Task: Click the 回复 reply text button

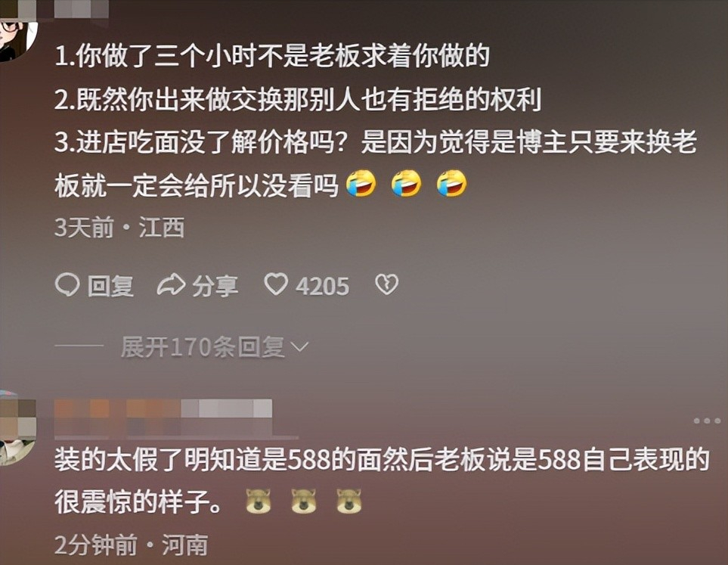Action: pos(111,285)
